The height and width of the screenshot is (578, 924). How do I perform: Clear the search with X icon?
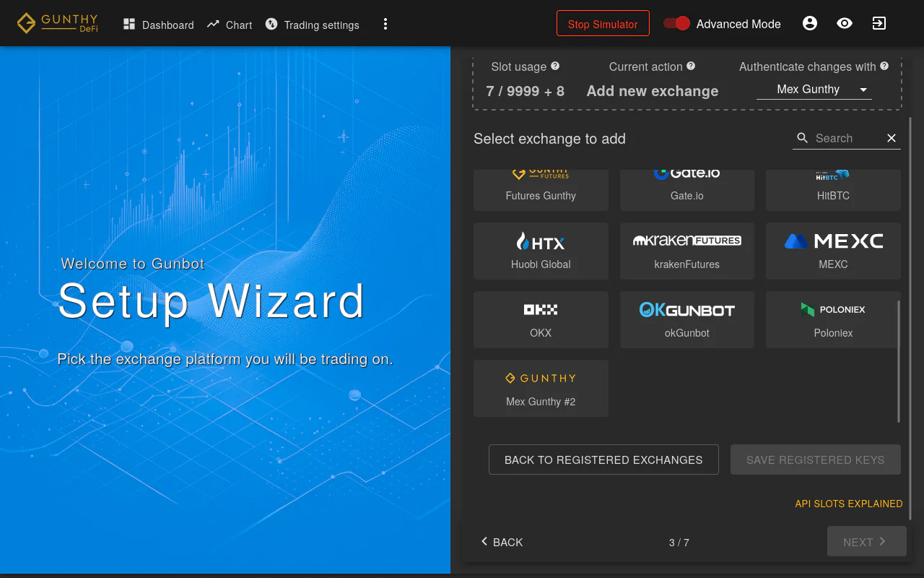(x=892, y=138)
